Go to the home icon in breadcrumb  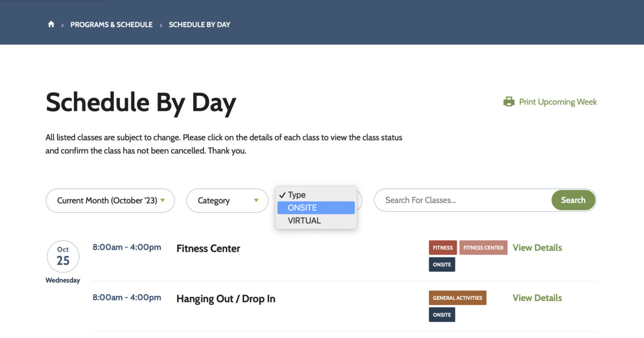(51, 24)
